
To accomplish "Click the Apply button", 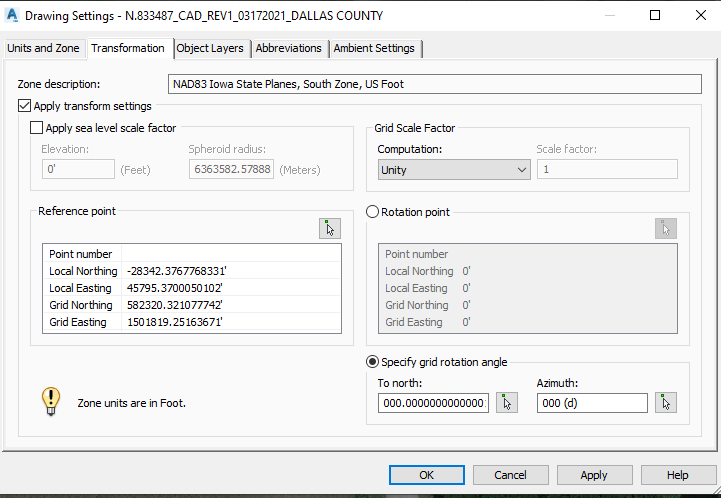I will coord(594,475).
